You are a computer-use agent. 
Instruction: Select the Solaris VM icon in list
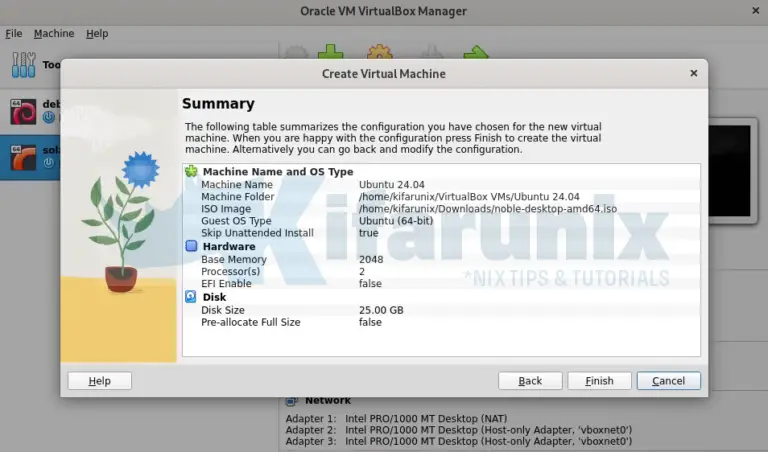[x=23, y=157]
